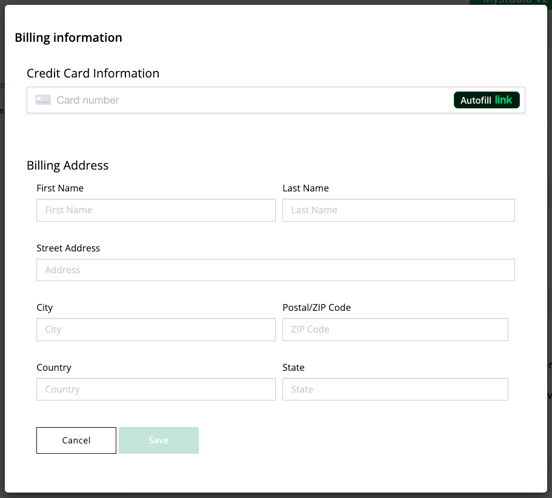Focus the First Name input field
Viewport: 552px width, 498px height.
point(156,210)
